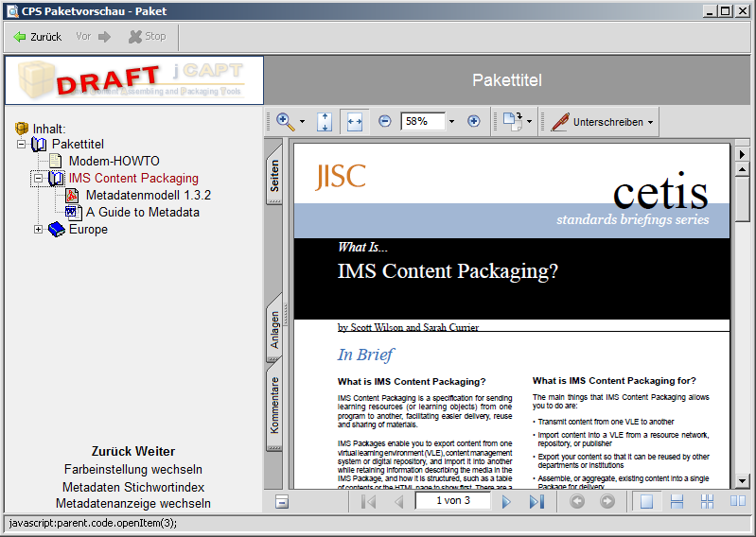Select IMS Content Packaging tree item
Viewport: 756px width, 537px height.
[133, 178]
